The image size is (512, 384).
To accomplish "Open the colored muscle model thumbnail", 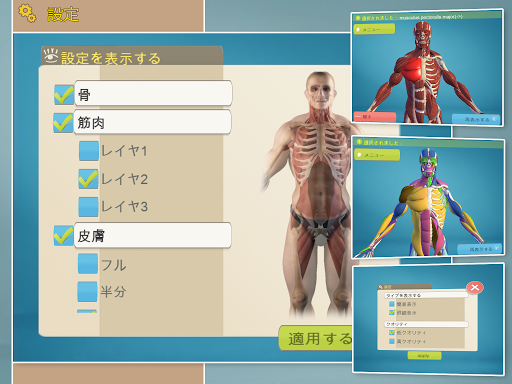I will click(428, 198).
